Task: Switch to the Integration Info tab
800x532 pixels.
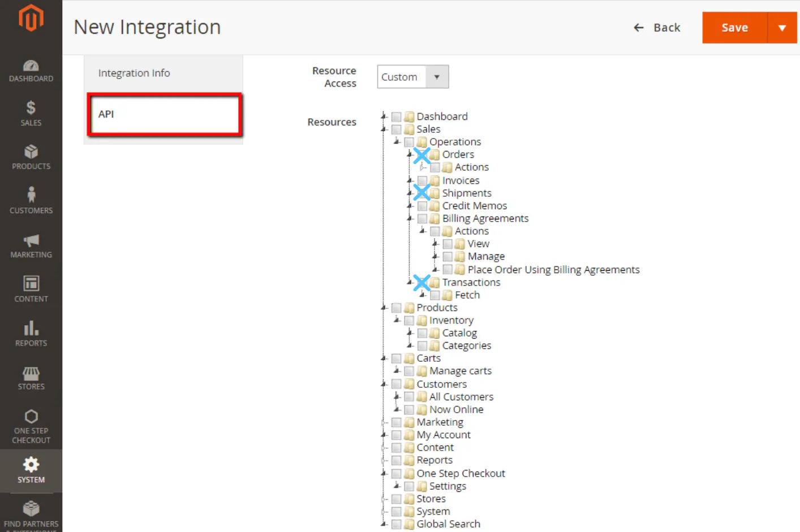Action: (x=134, y=72)
